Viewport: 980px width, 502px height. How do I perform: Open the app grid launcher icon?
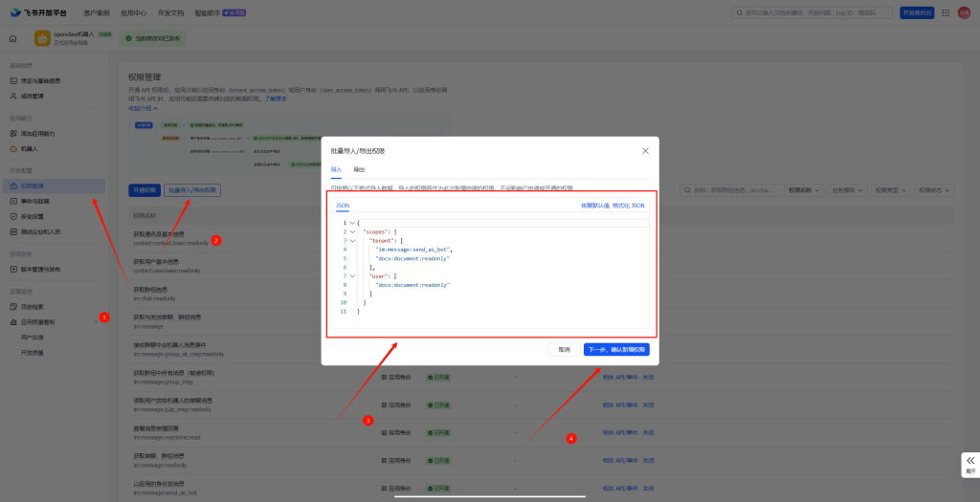click(946, 12)
